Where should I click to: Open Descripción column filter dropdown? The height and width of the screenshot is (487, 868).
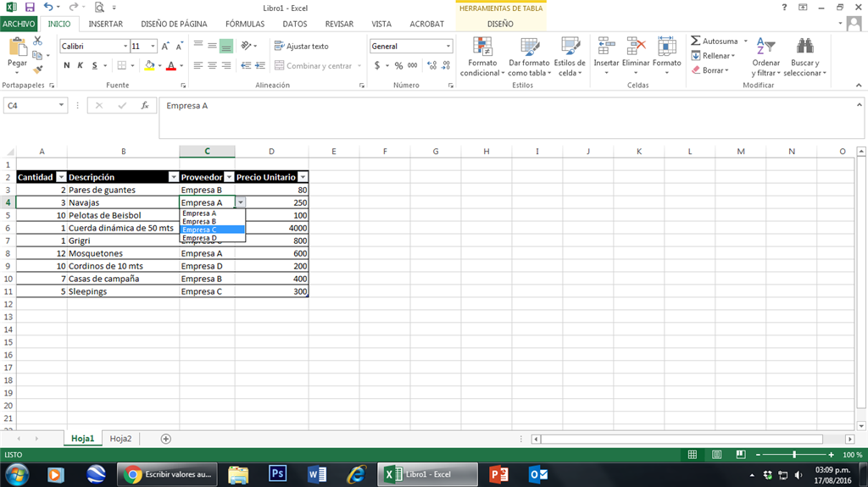pos(173,177)
